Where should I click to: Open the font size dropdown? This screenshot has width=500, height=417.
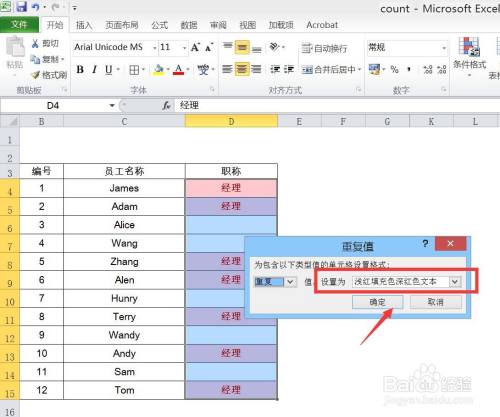[x=184, y=48]
